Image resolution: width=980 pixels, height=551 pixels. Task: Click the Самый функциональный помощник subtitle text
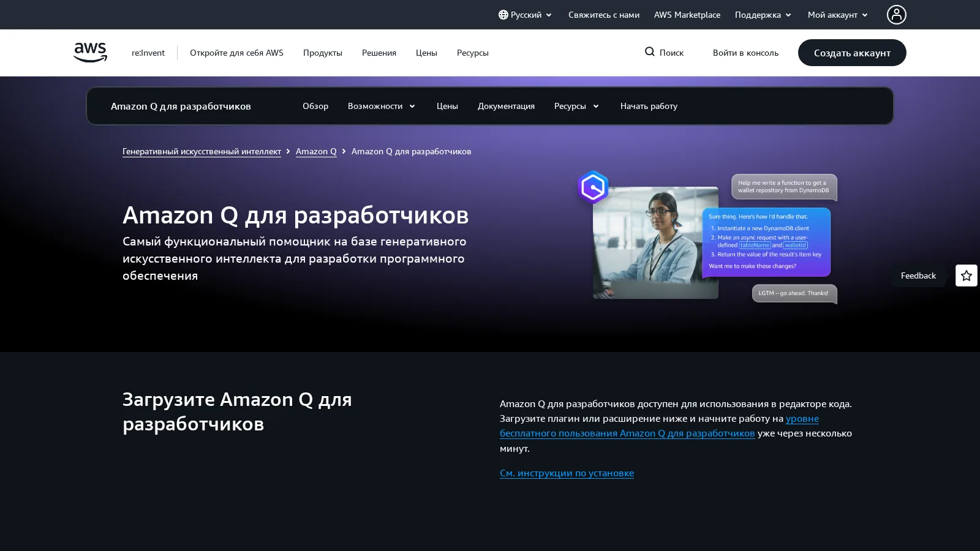295,258
